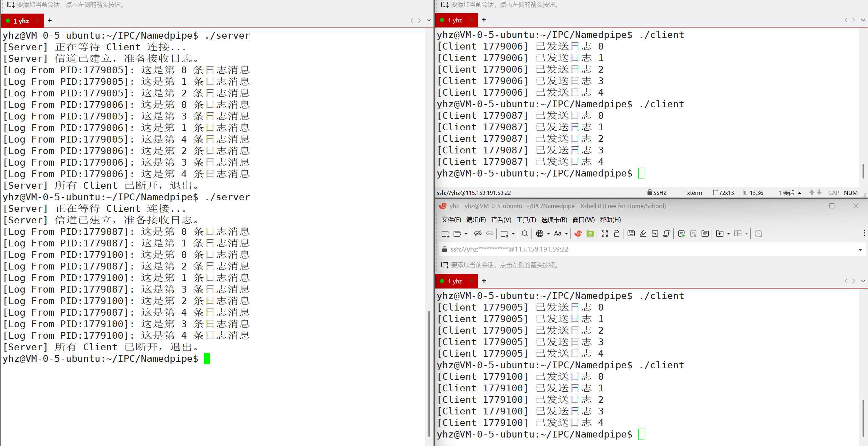Click the highlight pen toolbar icon

tap(643, 234)
